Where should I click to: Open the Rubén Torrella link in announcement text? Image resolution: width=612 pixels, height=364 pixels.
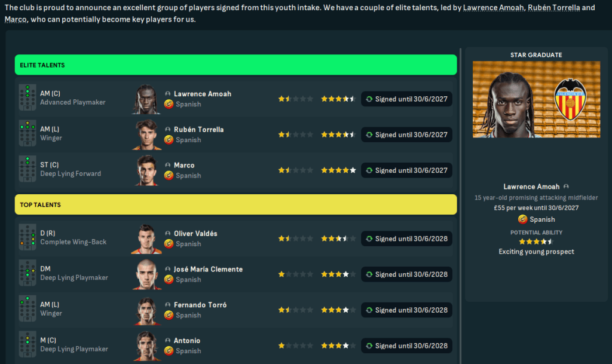tap(553, 8)
